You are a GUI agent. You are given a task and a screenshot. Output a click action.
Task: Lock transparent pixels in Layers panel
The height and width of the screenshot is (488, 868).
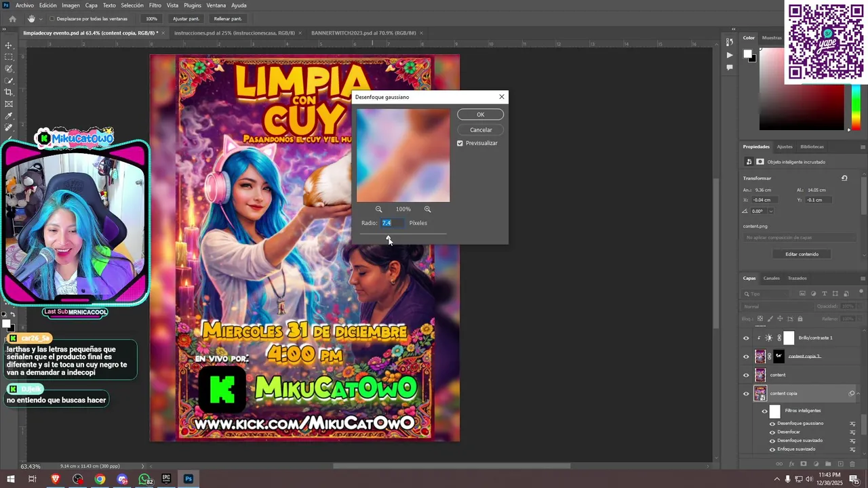(760, 319)
